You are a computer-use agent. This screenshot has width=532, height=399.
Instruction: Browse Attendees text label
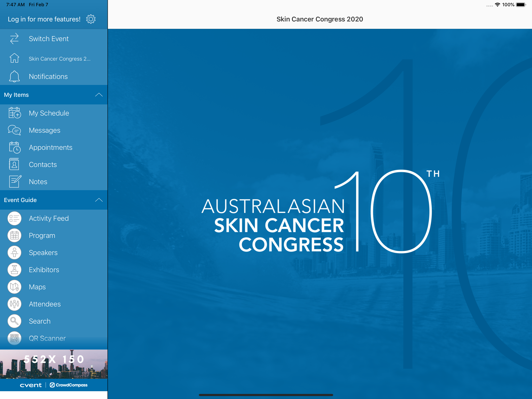[x=45, y=304]
